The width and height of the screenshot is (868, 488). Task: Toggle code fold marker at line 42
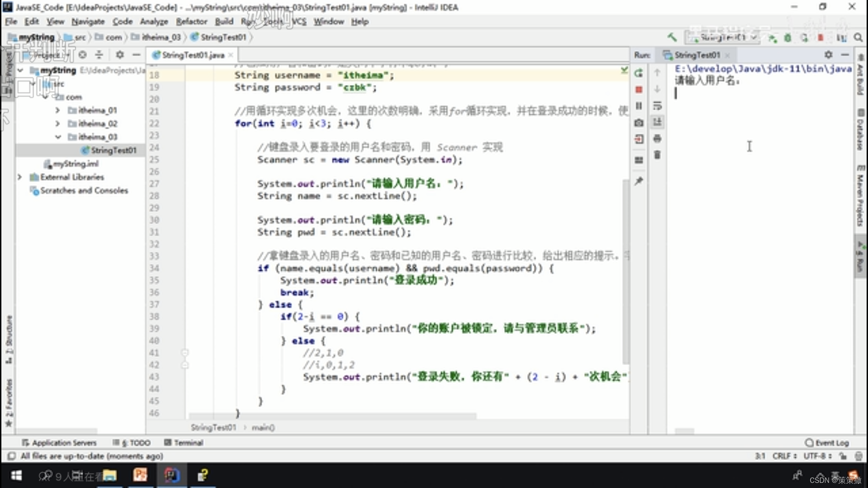(185, 365)
